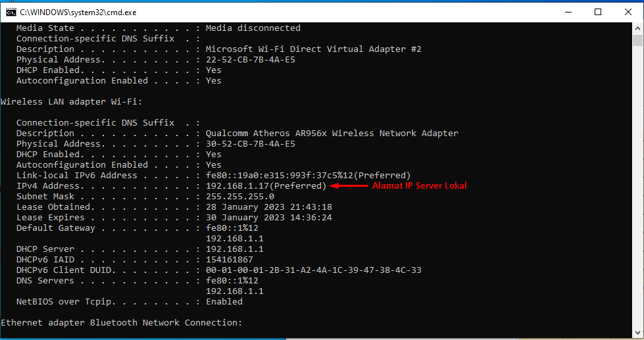Click the red arrow pointing to IPv4 address
The image size is (644, 340).
click(349, 185)
